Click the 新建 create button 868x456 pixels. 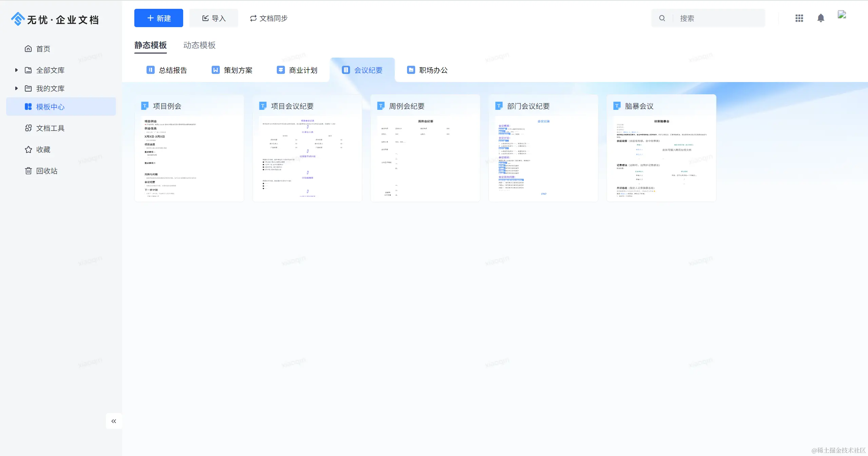[x=158, y=18]
